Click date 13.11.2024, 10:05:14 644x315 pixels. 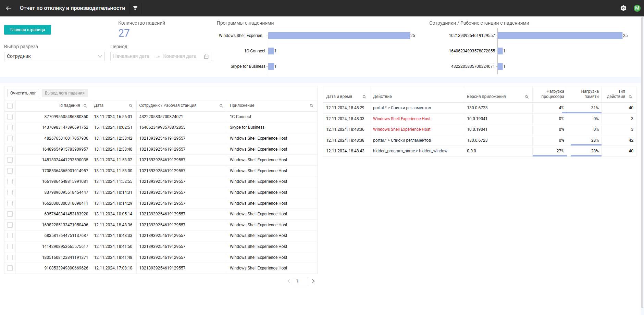point(113,214)
